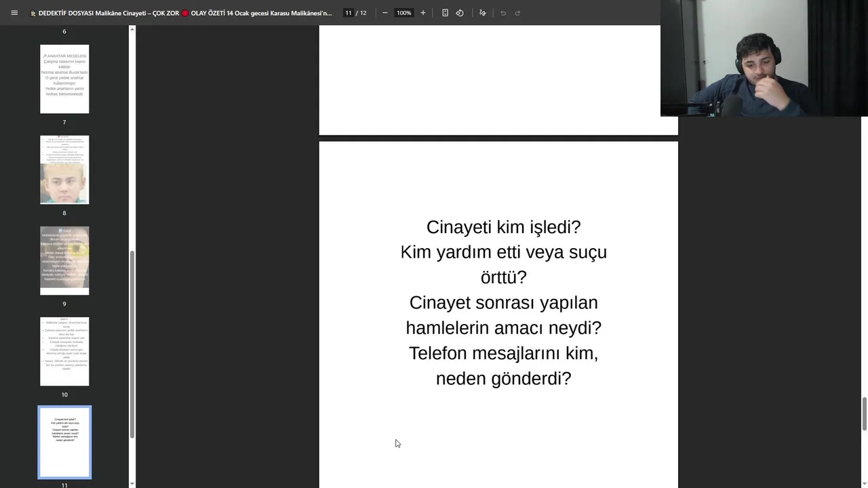
Task: Click the line 'hamlelerin amacı neydi?'
Action: point(503,328)
